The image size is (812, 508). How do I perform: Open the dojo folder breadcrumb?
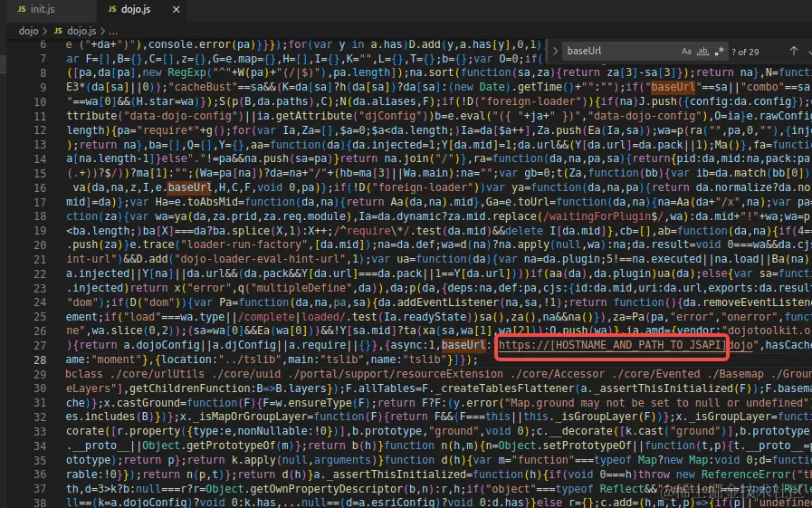click(x=28, y=31)
